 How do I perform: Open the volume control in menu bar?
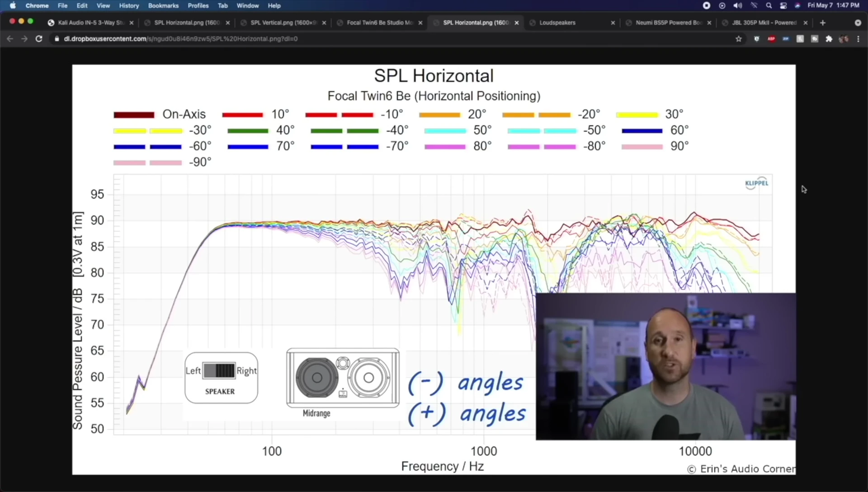click(x=738, y=5)
